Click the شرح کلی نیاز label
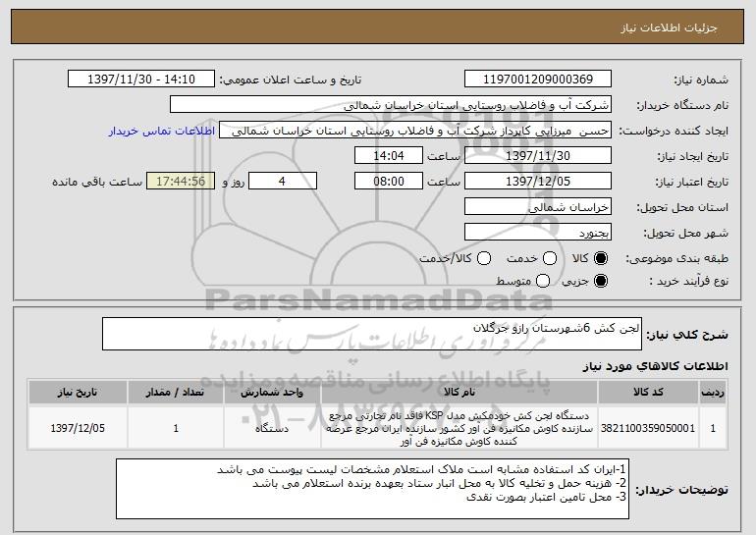756x535 pixels. pos(687,335)
